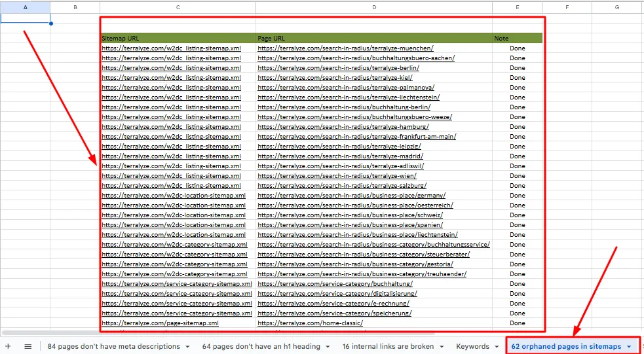Open the service-category/digitalisierung page link
The height and width of the screenshot is (354, 644).
point(337,294)
